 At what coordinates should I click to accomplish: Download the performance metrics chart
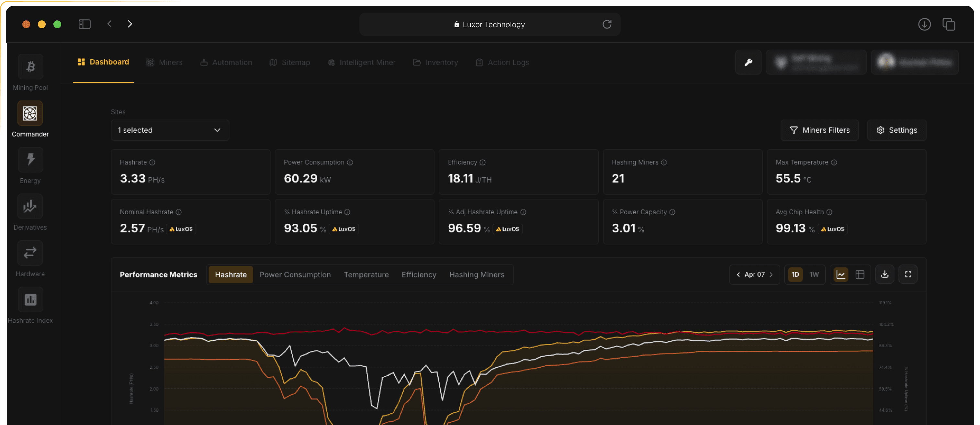[885, 274]
